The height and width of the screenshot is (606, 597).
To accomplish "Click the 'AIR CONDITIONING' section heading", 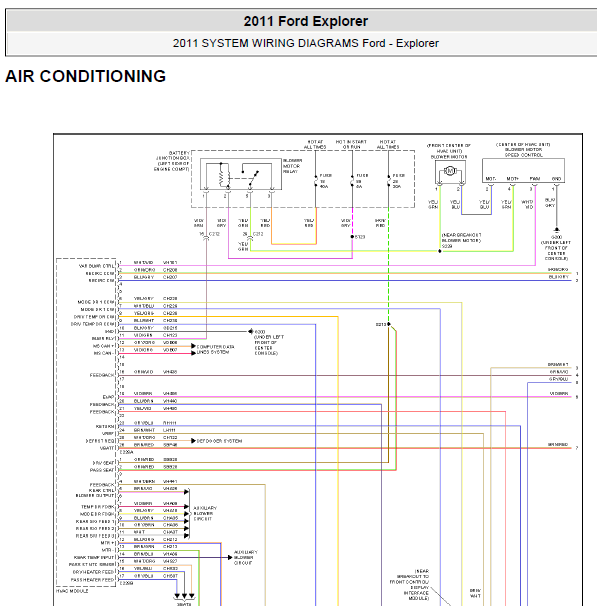I will [x=85, y=76].
